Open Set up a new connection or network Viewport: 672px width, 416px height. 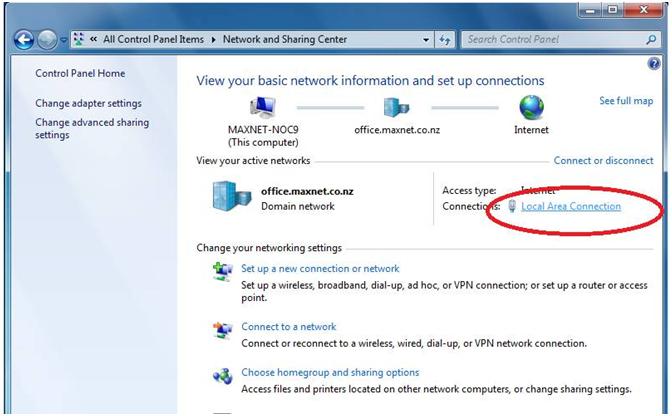point(320,268)
